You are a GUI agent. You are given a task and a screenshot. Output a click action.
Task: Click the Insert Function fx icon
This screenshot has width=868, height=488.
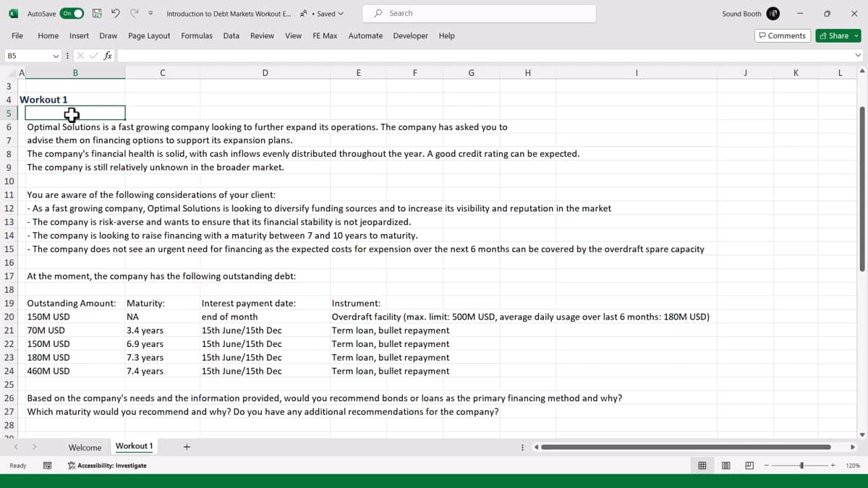(x=108, y=56)
